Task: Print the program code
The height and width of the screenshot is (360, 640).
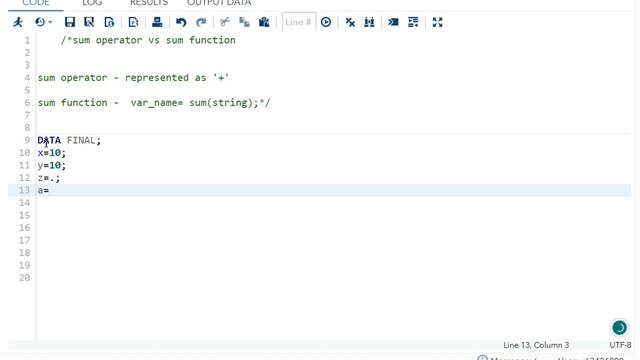Action: (157, 22)
